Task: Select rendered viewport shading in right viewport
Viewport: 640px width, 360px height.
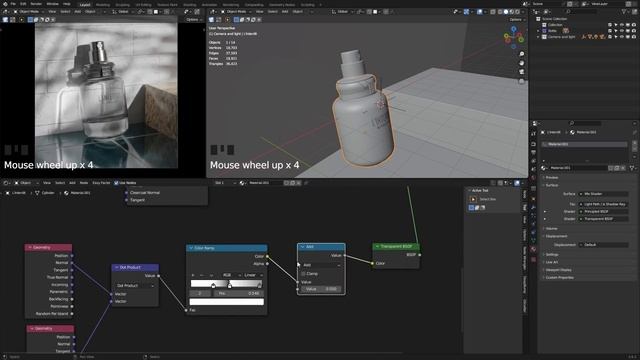Action: pyautogui.click(x=517, y=12)
